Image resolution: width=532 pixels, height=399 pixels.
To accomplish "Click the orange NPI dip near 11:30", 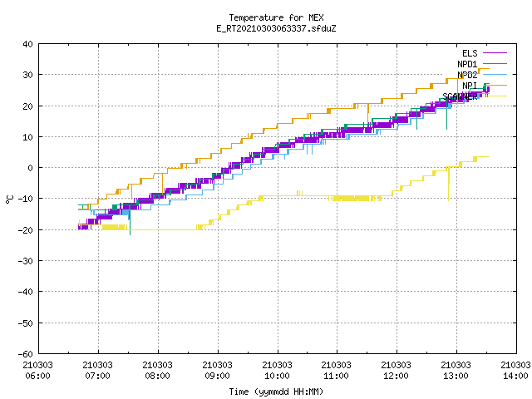I will [368, 113].
